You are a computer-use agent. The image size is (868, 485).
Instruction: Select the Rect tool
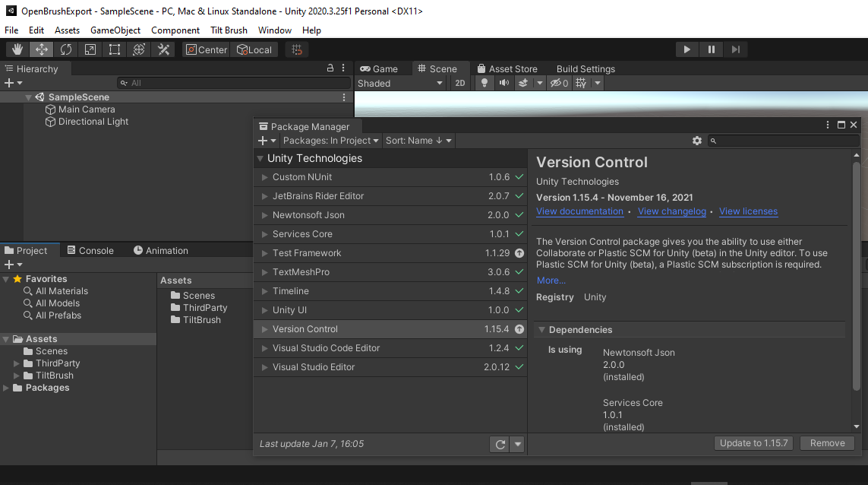115,49
